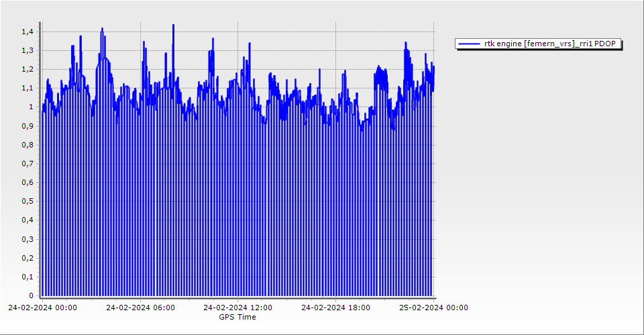Click the 0,7 y-axis tick label
Image resolution: width=644 pixels, height=335 pixels.
click(27, 163)
